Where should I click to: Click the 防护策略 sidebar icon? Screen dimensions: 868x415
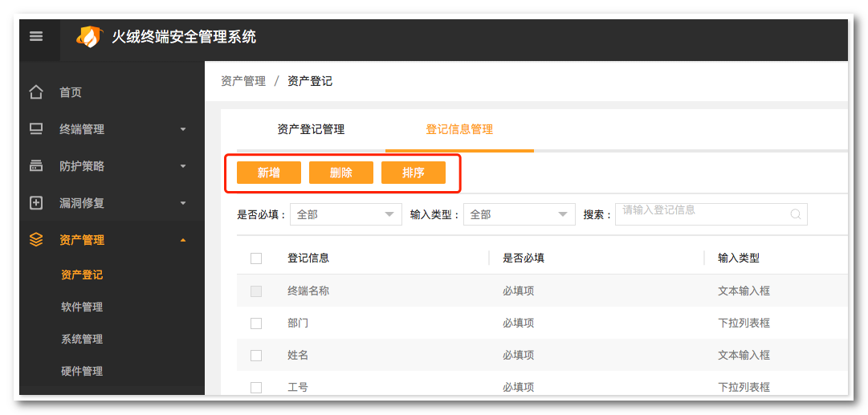(36, 166)
